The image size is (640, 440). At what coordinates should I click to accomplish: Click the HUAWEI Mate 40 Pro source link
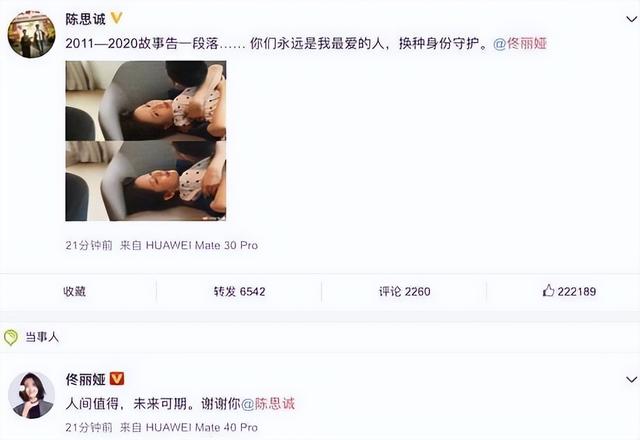202,427
